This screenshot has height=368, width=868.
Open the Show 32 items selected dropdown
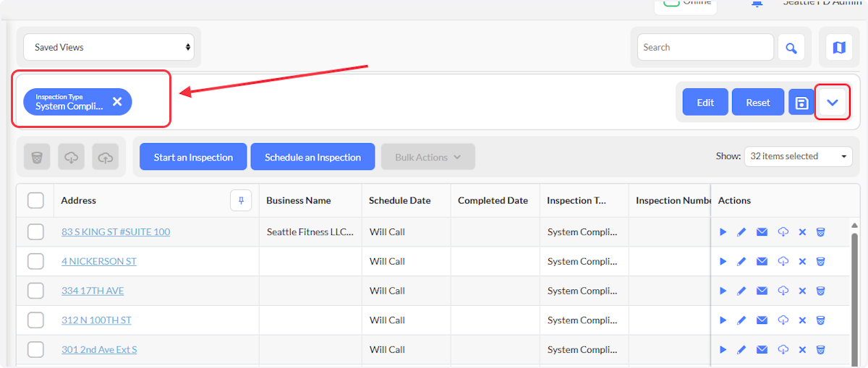click(x=799, y=156)
